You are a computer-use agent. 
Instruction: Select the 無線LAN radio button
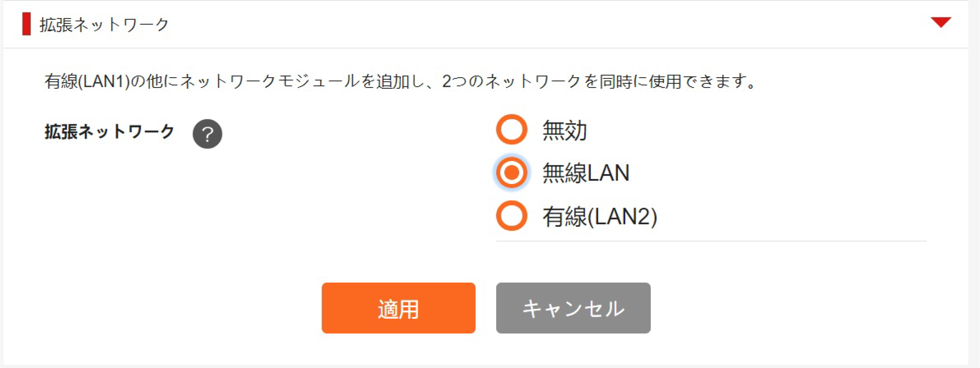click(511, 172)
